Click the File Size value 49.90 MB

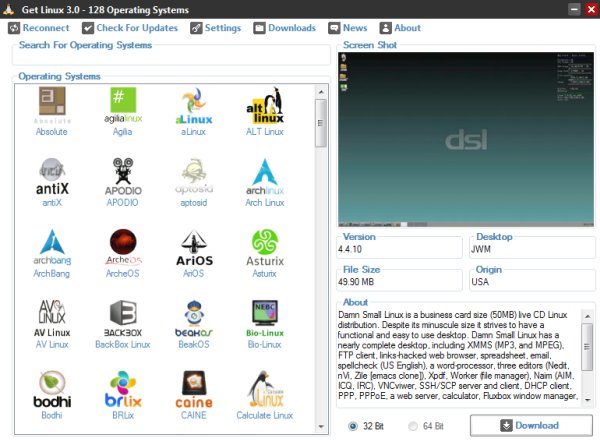pos(356,282)
